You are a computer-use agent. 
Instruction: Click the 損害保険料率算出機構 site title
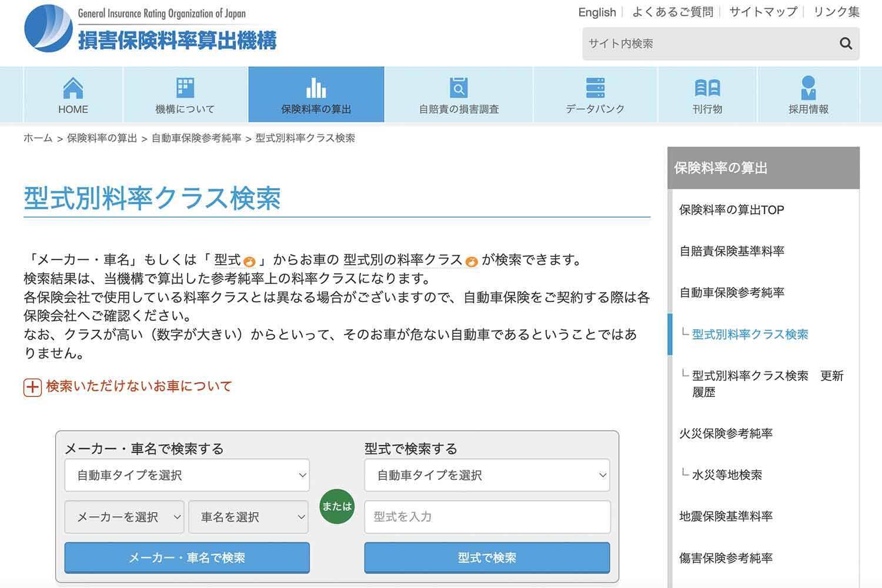[177, 40]
